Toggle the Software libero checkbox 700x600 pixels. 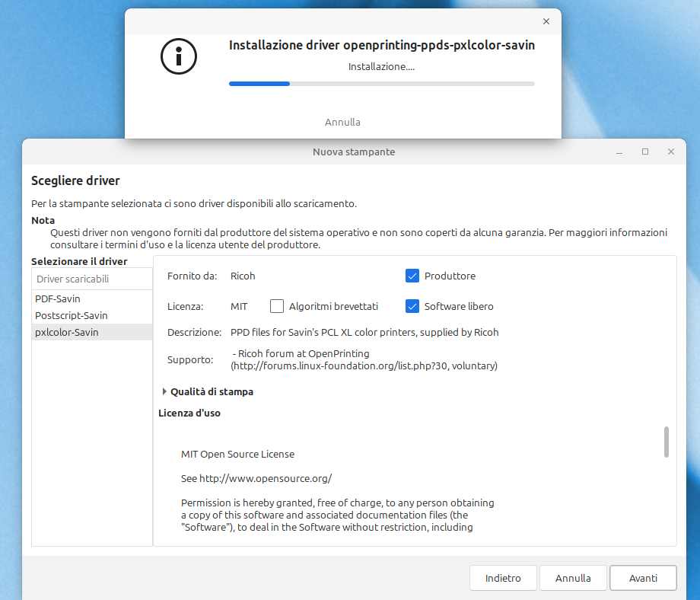[412, 306]
